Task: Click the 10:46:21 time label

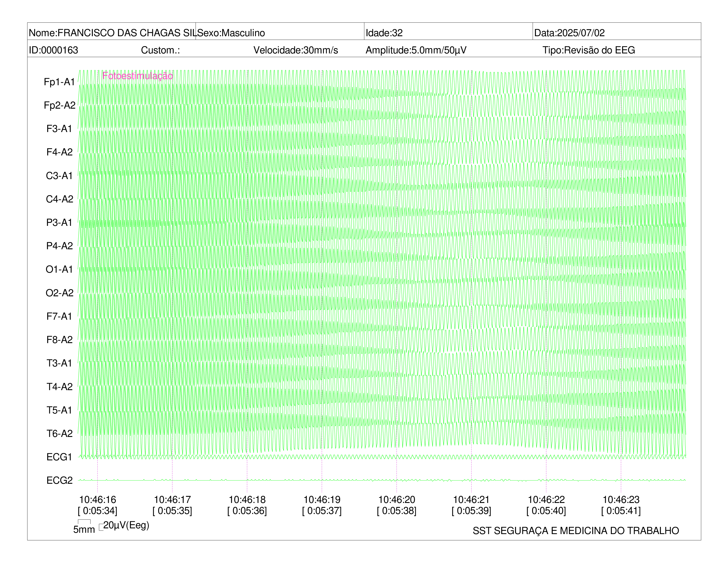Action: (x=471, y=500)
